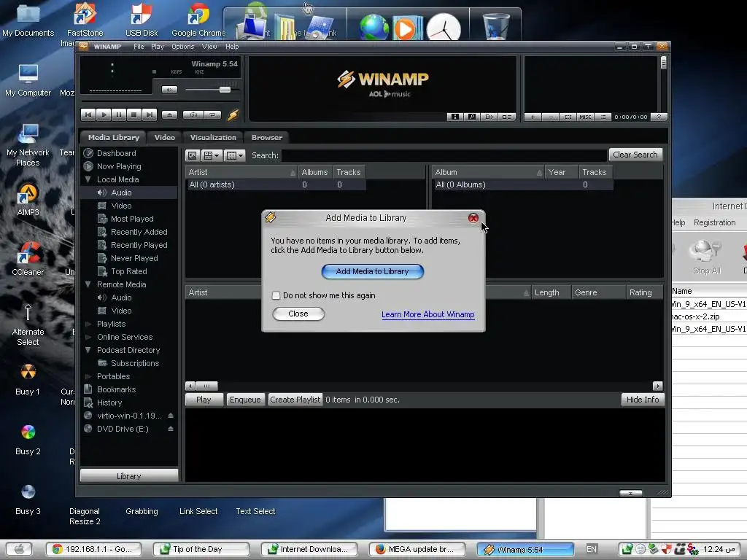Image resolution: width=747 pixels, height=560 pixels.
Task: Toggle album art view button beside Search
Action: click(192, 155)
